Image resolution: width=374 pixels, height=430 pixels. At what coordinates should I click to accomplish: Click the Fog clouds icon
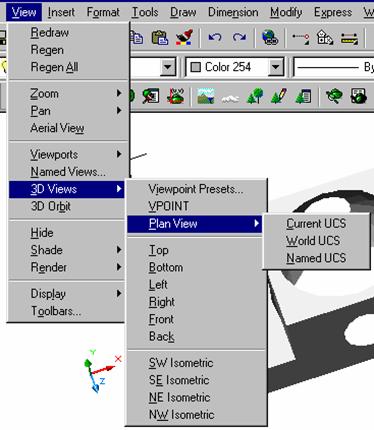[x=230, y=98]
